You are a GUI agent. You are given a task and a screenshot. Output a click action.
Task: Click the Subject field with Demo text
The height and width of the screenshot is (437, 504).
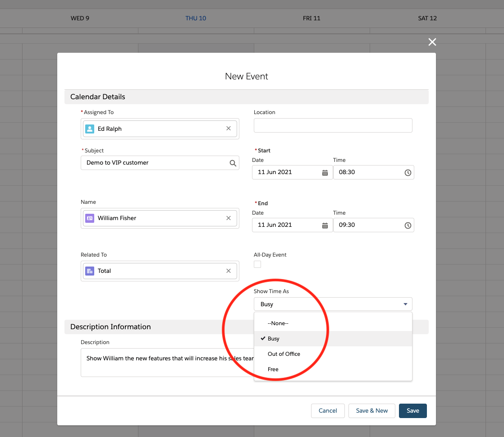click(160, 163)
